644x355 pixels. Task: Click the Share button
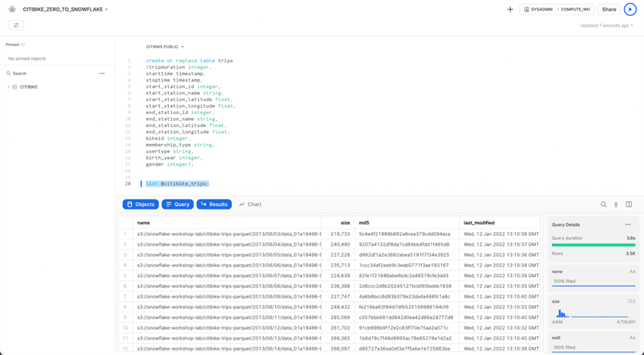[x=609, y=9]
